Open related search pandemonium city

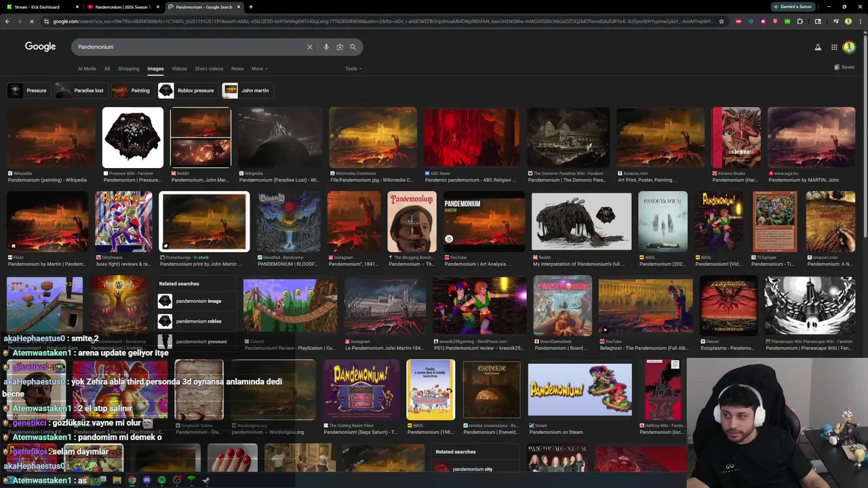[475, 469]
